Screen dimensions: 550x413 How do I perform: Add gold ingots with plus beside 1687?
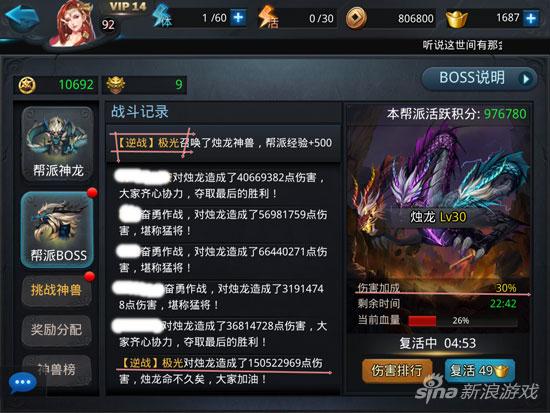[531, 18]
